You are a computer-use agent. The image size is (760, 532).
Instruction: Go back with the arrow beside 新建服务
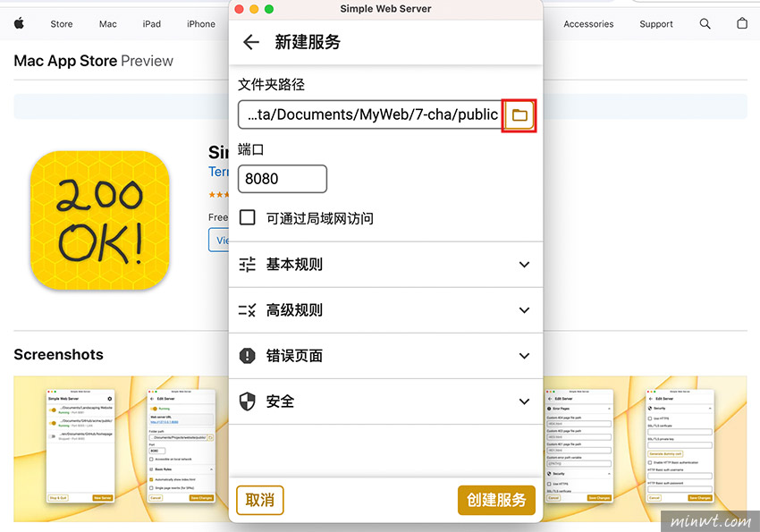(x=250, y=42)
